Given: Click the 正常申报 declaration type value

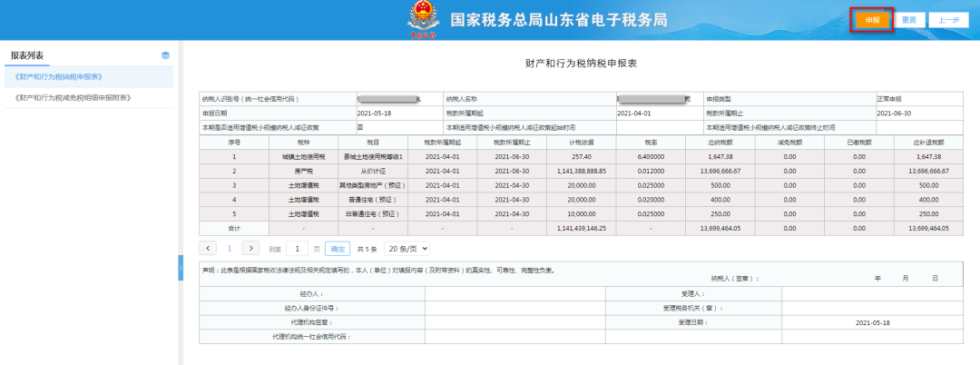Looking at the screenshot, I should pyautogui.click(x=888, y=99).
